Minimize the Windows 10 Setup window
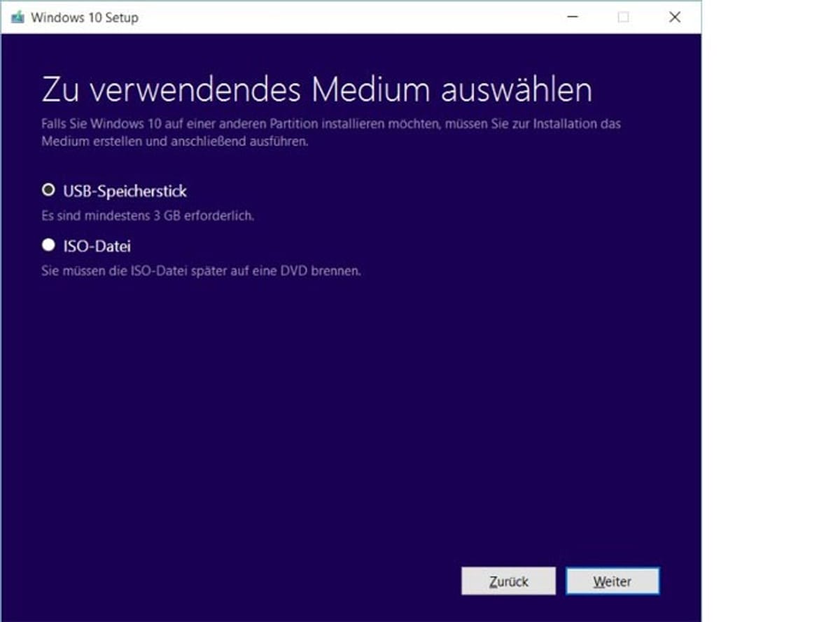 573,18
